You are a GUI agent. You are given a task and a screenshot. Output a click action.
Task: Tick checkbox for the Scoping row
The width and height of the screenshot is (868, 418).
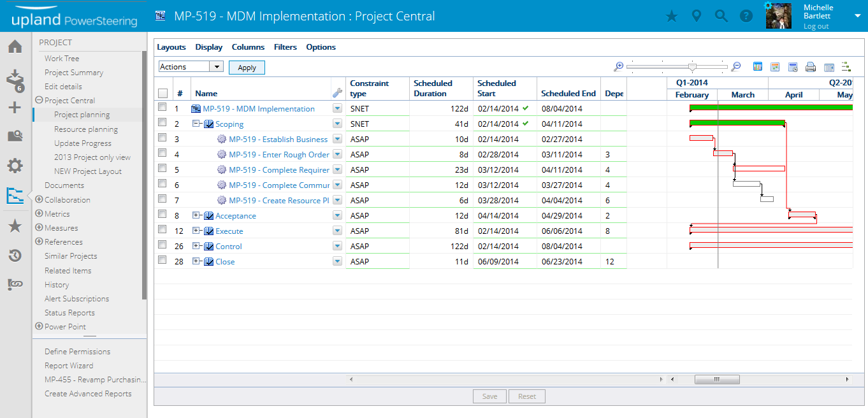[163, 123]
